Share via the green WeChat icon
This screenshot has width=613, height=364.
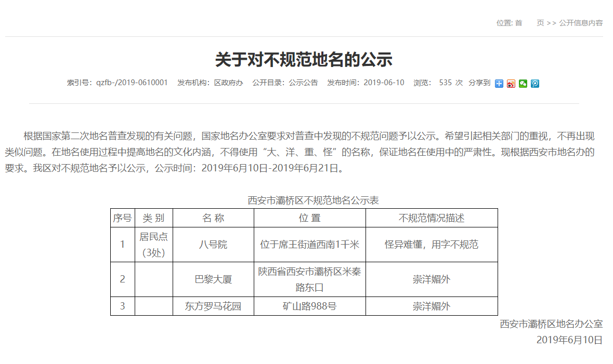coord(523,84)
